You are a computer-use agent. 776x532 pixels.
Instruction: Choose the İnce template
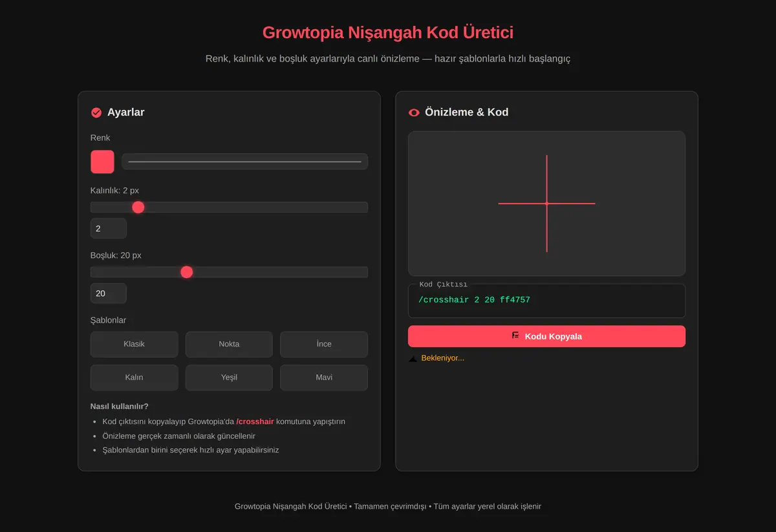(x=324, y=345)
